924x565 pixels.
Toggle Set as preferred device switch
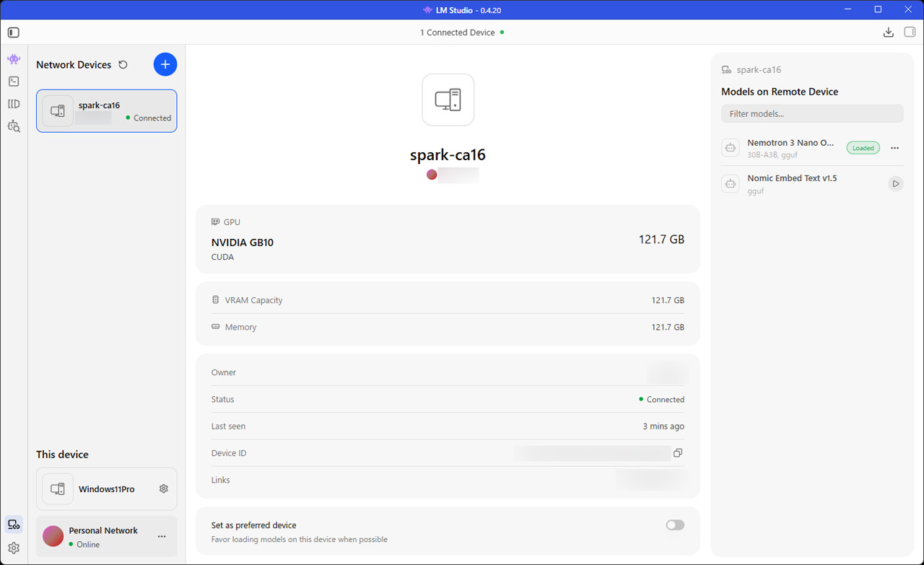tap(675, 525)
